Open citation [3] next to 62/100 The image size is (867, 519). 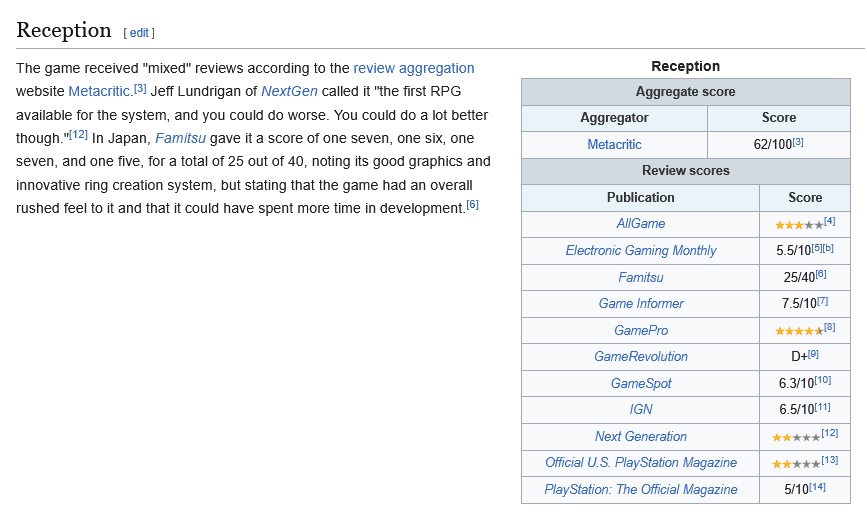(x=798, y=142)
